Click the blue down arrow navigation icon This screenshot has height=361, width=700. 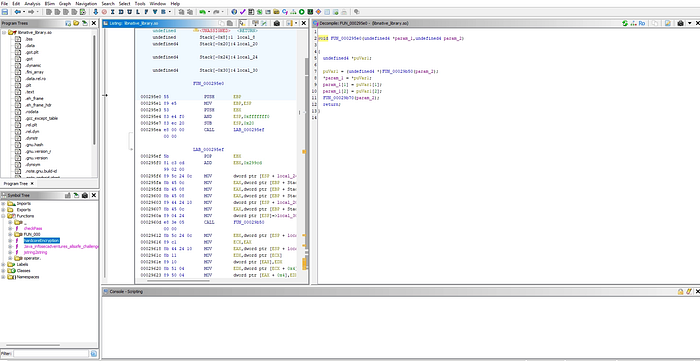[96, 12]
